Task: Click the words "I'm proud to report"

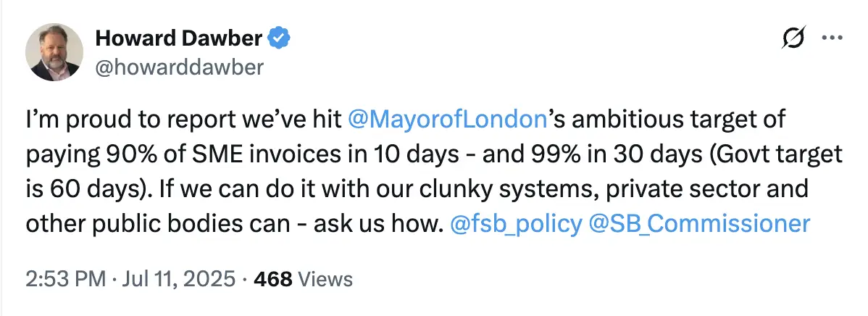Action: click(x=112, y=120)
